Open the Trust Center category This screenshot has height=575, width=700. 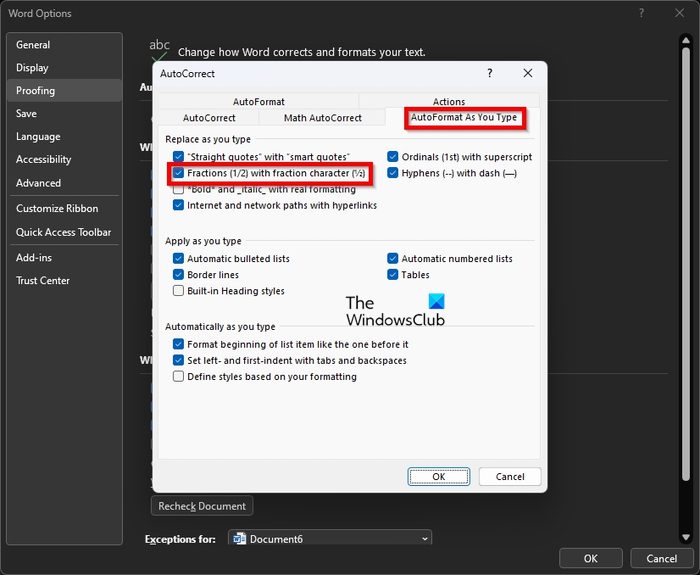[x=64, y=280]
